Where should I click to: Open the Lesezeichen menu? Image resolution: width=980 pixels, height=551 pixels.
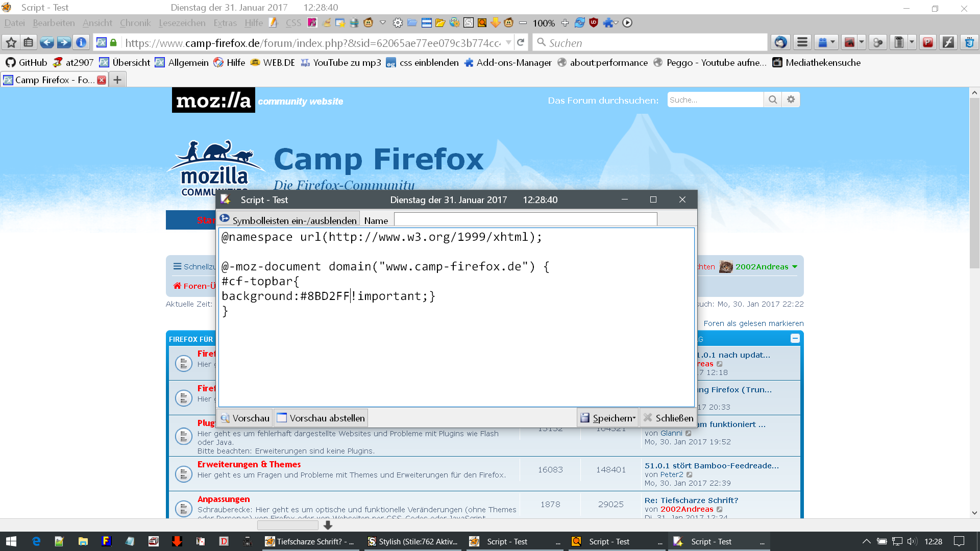[182, 22]
